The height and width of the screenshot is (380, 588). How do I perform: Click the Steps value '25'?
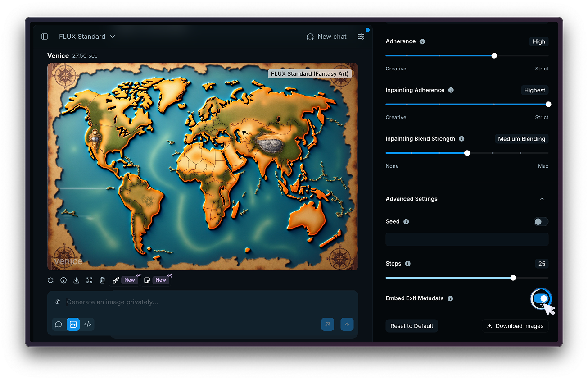[x=542, y=264]
